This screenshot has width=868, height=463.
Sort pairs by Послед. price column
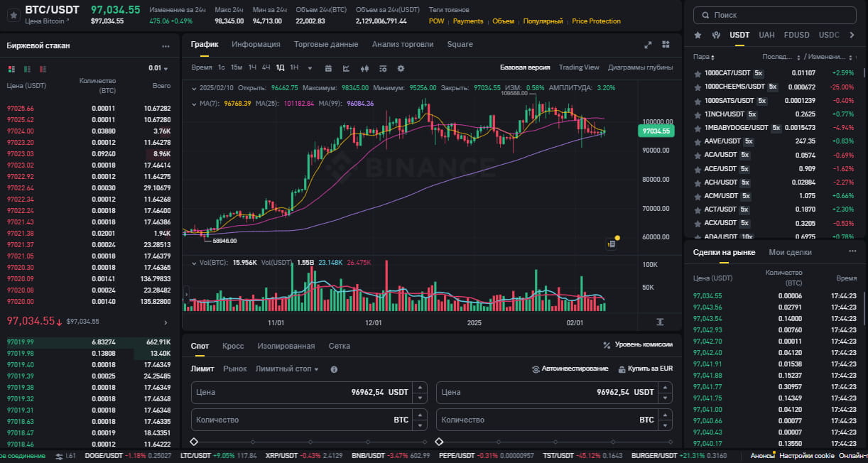[x=779, y=56]
